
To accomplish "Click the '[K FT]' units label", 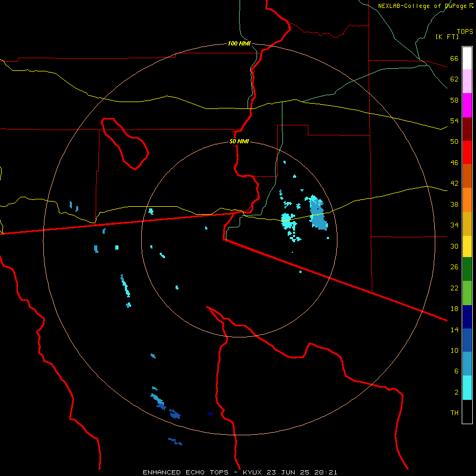I will 447,36.
